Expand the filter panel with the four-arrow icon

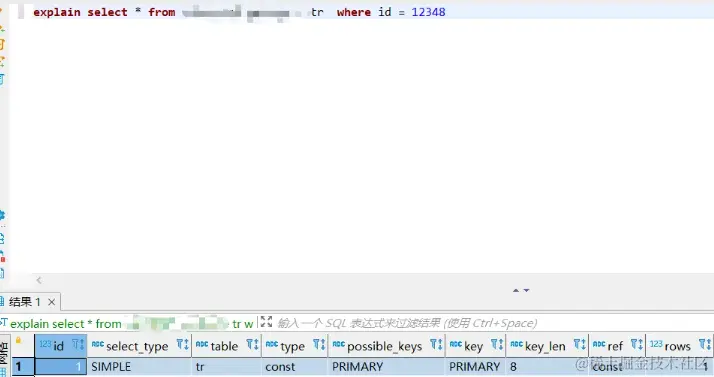coord(266,322)
